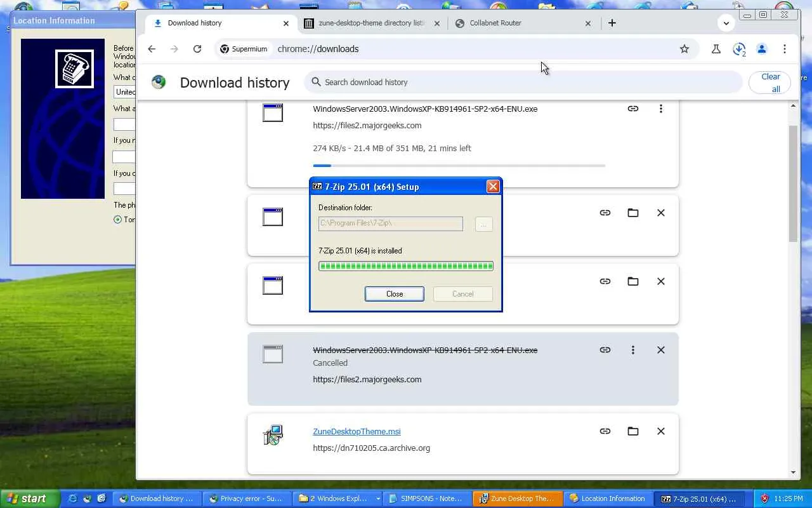The width and height of the screenshot is (812, 508).
Task: Click the Cancelled download's greyed file icon
Action: click(x=273, y=354)
